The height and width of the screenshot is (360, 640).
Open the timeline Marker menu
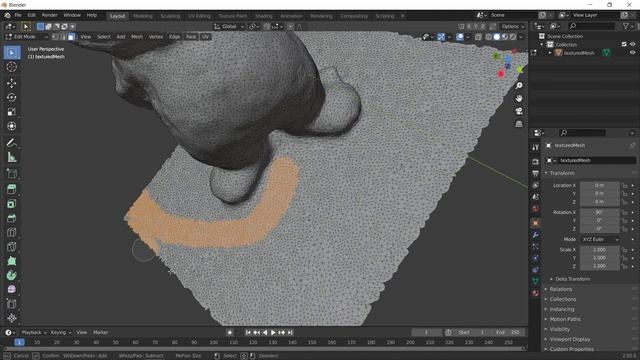(100, 333)
